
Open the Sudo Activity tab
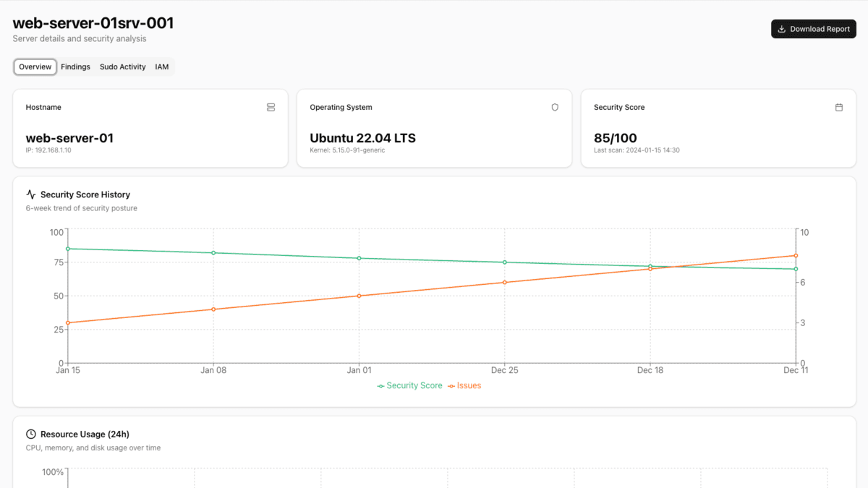pyautogui.click(x=122, y=67)
